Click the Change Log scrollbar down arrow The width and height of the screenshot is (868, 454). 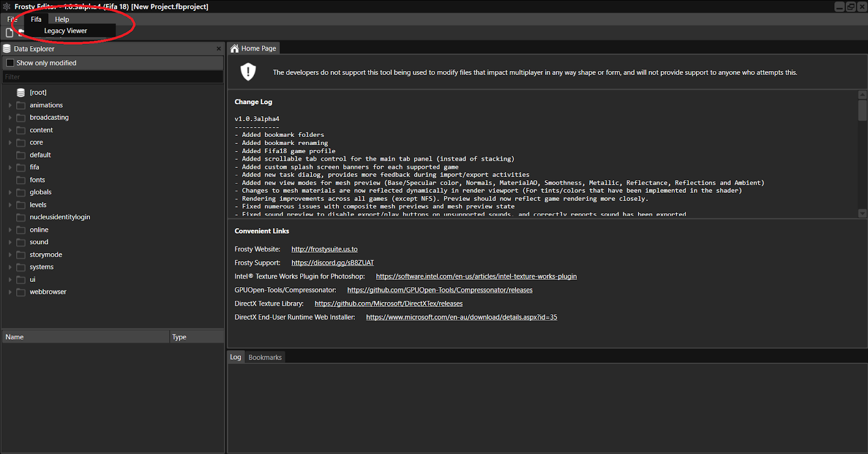pos(863,213)
